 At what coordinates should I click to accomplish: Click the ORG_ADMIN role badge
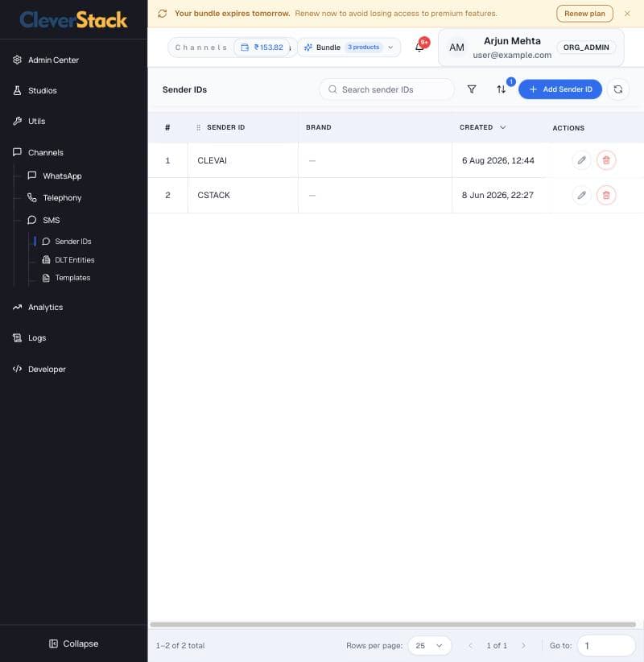click(586, 48)
